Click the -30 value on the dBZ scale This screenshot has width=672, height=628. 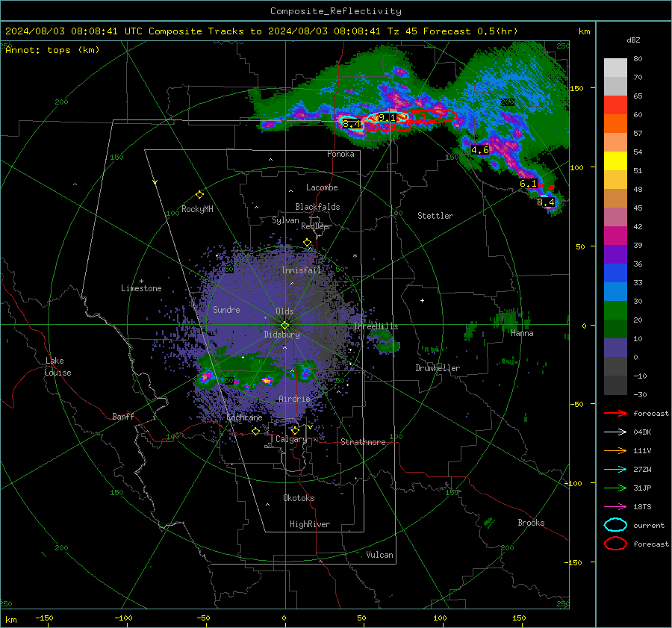pyautogui.click(x=640, y=394)
